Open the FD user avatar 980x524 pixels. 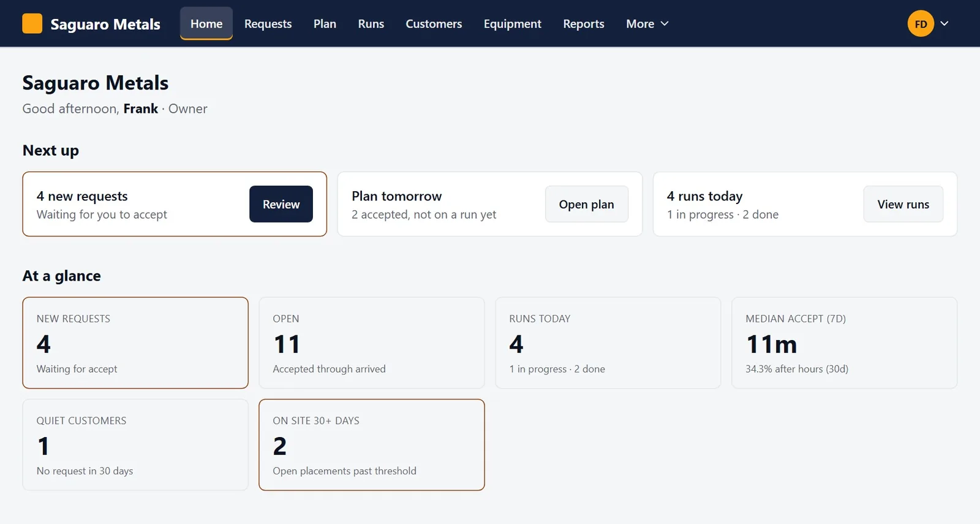coord(921,24)
